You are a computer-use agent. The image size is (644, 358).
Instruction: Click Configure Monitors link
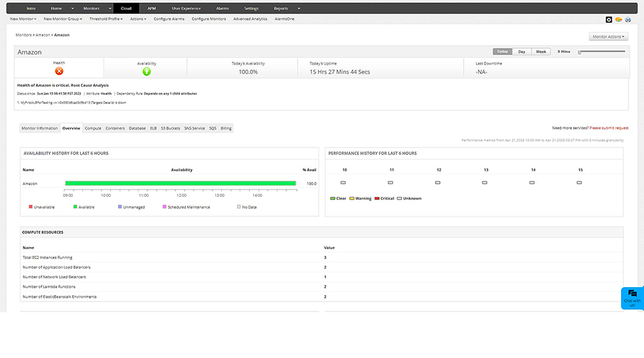tap(209, 19)
